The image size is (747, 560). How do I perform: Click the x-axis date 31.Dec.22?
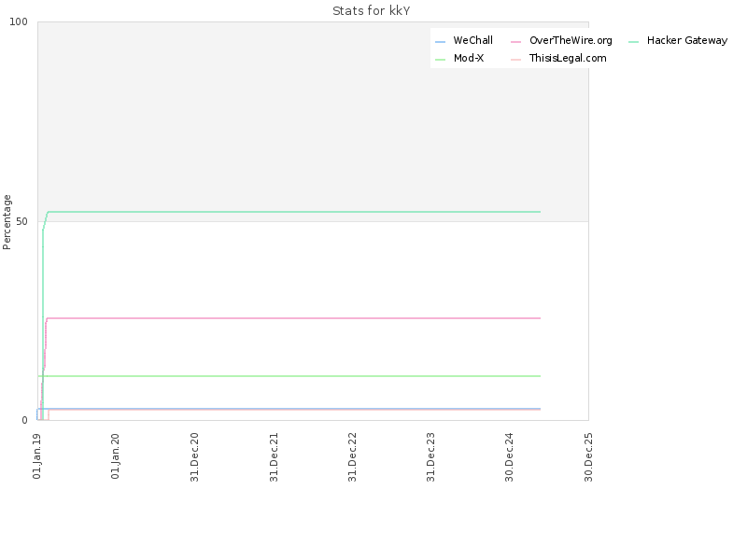pyautogui.click(x=353, y=457)
